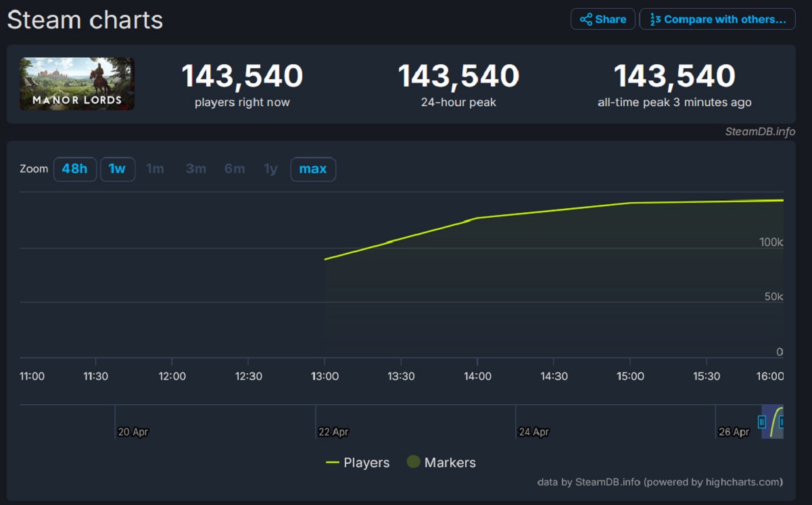
Task: Select the max zoom range
Action: point(313,169)
